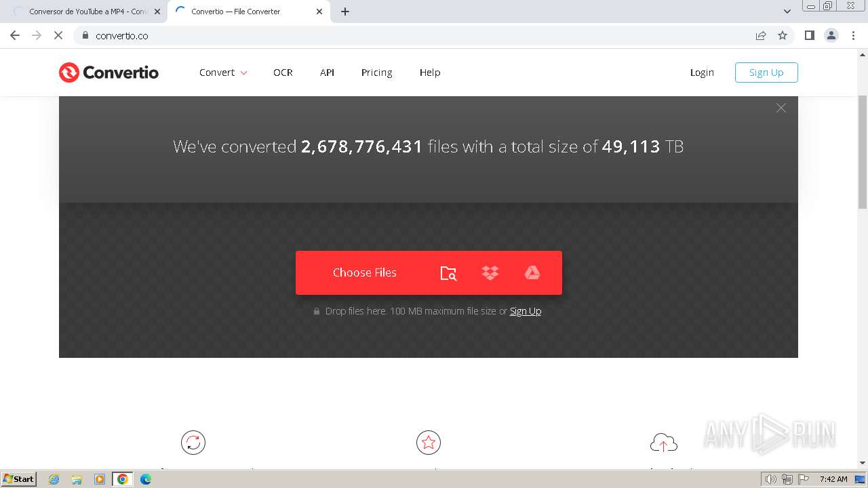Click the circular refresh arrows feature icon
The image size is (868, 488).
pyautogui.click(x=193, y=443)
